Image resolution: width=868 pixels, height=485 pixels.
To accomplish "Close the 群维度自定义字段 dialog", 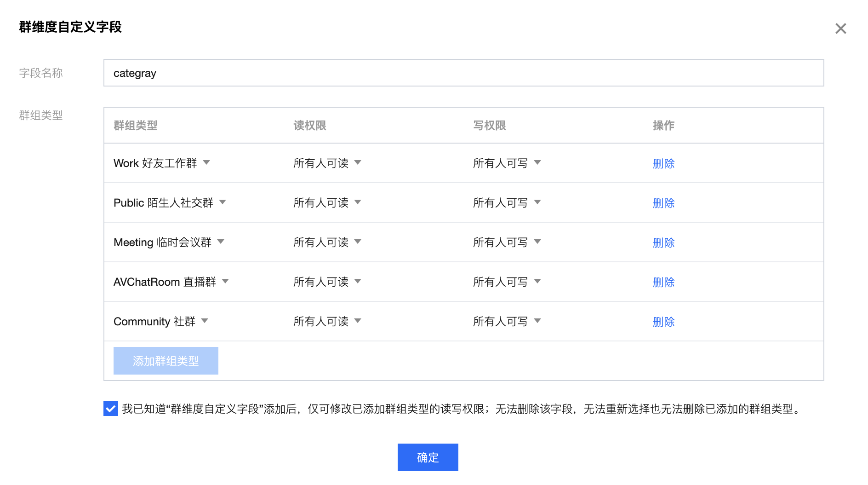I will [x=840, y=29].
